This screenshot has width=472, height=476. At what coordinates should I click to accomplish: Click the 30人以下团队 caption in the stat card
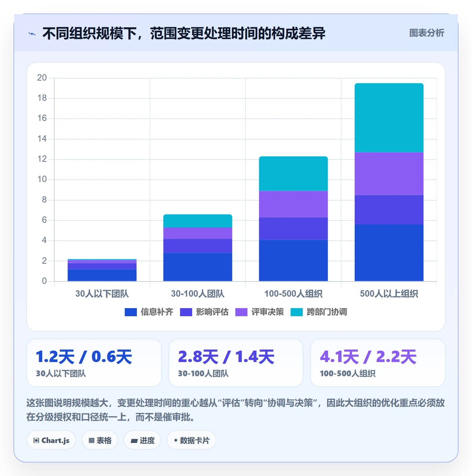pos(61,374)
